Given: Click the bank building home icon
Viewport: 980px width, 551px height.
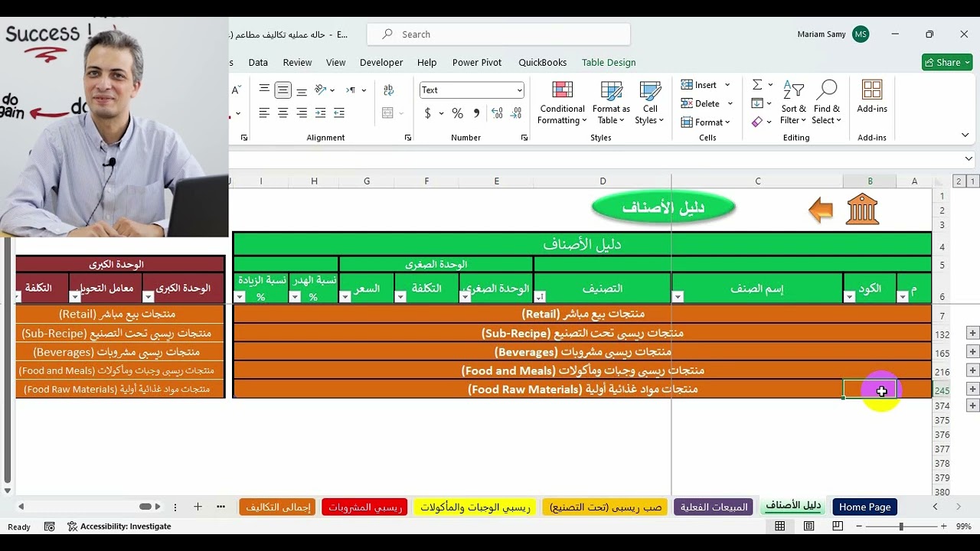Looking at the screenshot, I should [x=862, y=209].
